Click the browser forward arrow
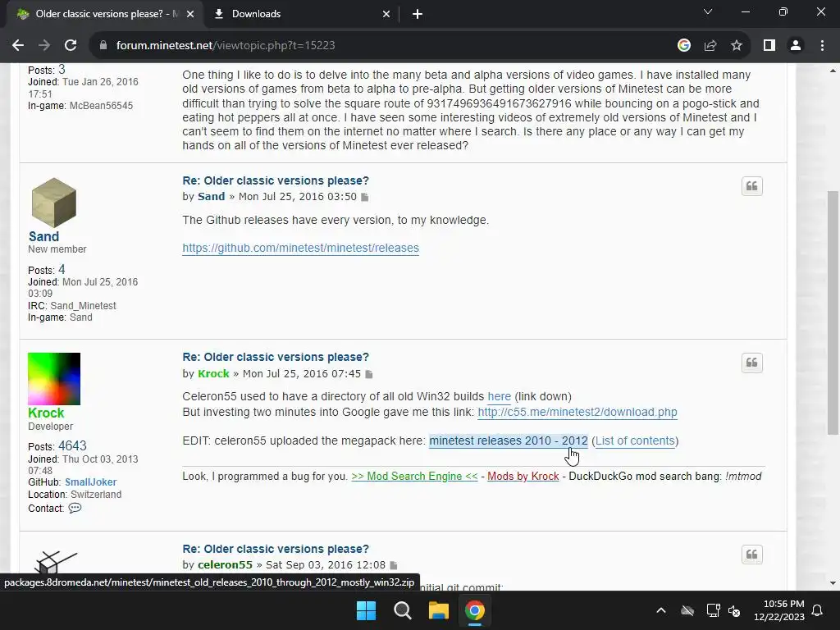 click(x=44, y=46)
